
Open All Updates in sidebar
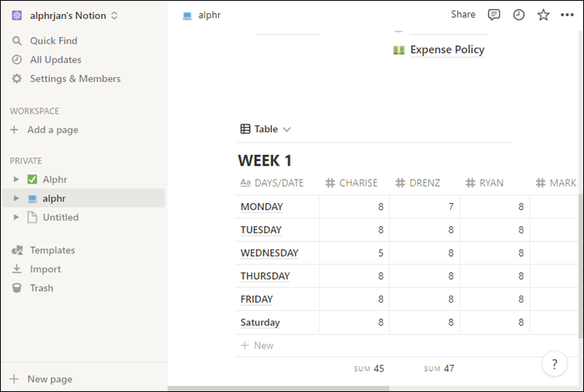55,60
